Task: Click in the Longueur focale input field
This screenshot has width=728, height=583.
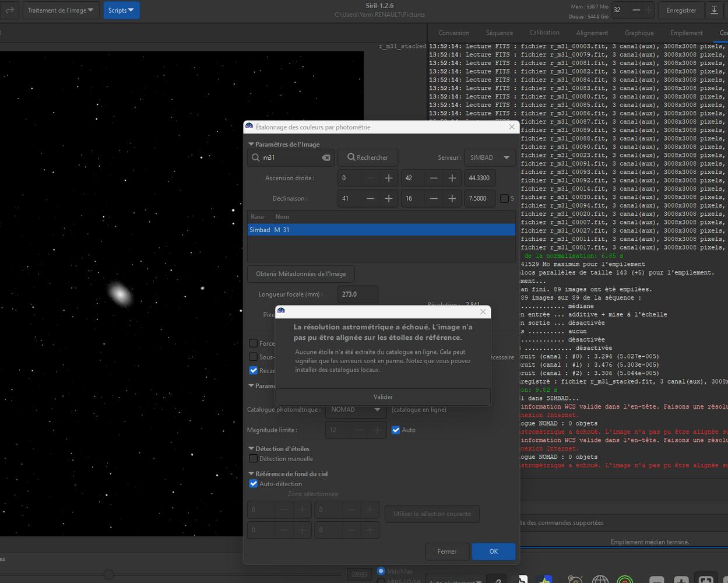Action: tap(357, 294)
